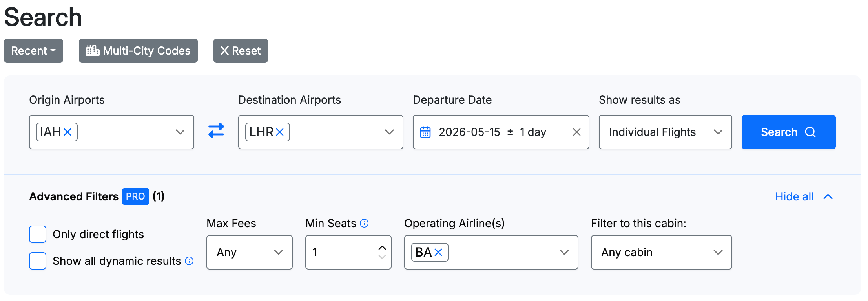Remove BA operating airline tag
The image size is (868, 301).
coord(438,252)
